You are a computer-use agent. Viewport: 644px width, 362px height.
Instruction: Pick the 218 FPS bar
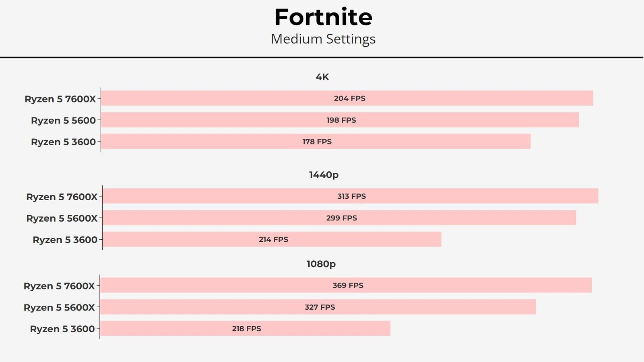245,329
